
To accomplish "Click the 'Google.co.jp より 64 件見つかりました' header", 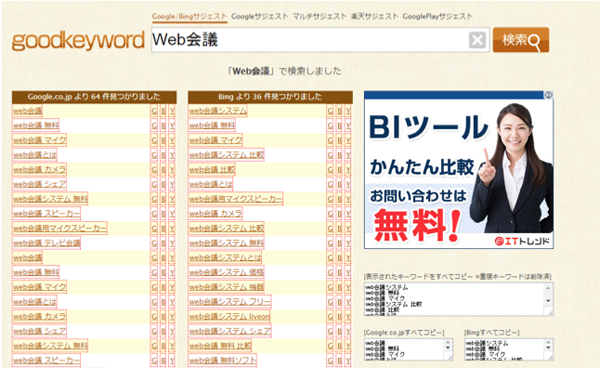I will tap(94, 97).
